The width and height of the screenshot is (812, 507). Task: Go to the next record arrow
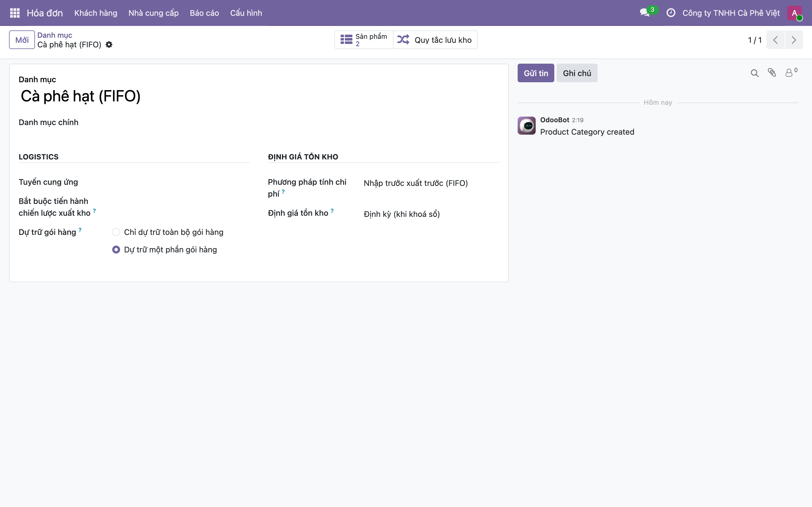[794, 40]
